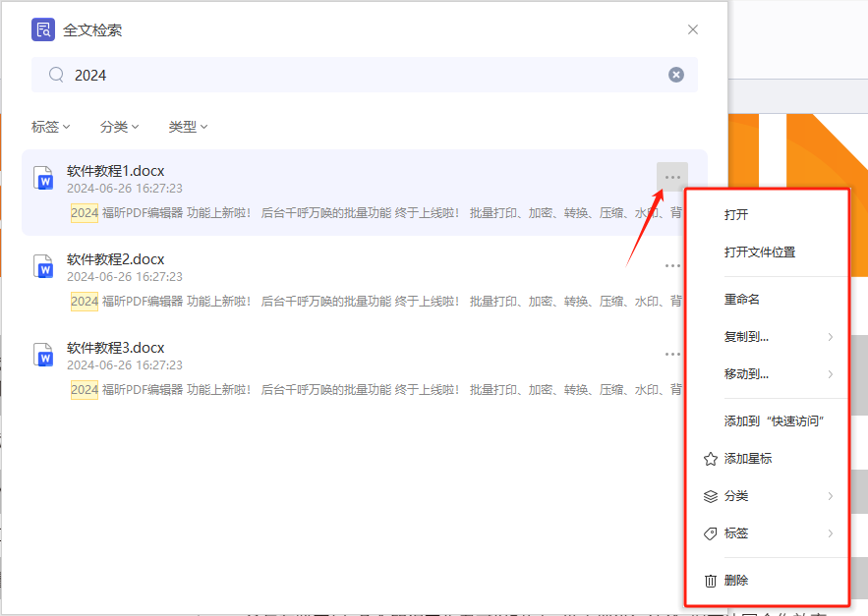
Task: Click the snippet text under 软件教程3.docx
Action: point(376,390)
